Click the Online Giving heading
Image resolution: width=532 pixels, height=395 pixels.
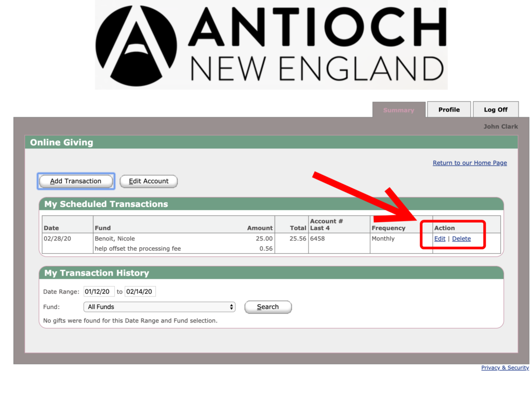click(x=61, y=142)
